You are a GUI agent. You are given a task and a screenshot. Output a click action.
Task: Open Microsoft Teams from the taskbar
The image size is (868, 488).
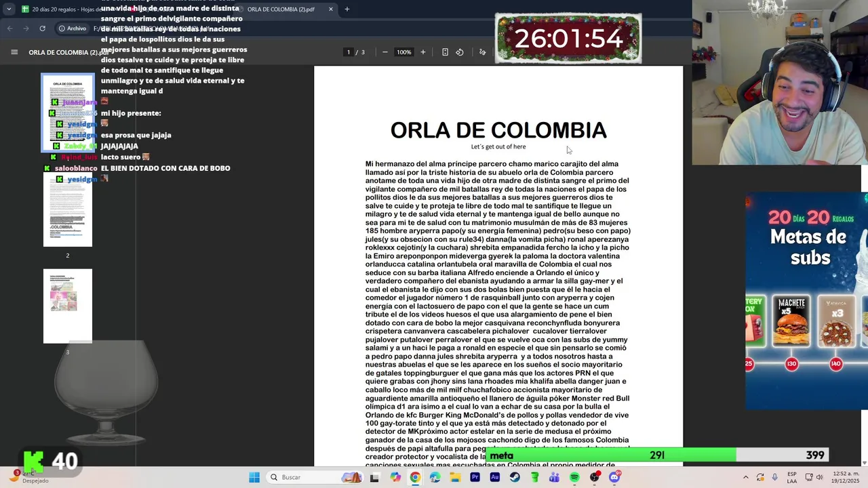[555, 477]
